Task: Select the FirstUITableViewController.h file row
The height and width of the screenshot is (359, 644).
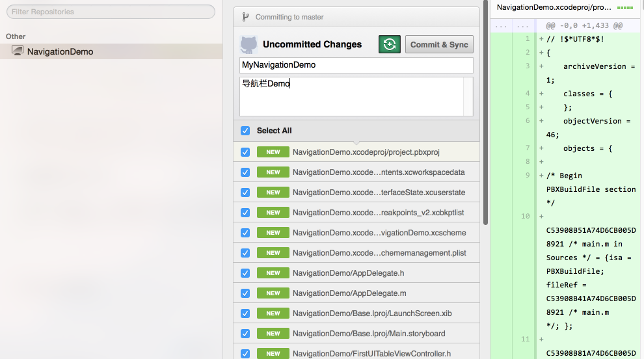Action: tap(371, 354)
